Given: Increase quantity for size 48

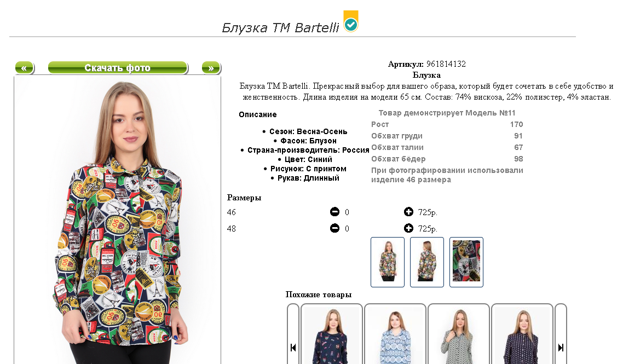Looking at the screenshot, I should [x=408, y=228].
